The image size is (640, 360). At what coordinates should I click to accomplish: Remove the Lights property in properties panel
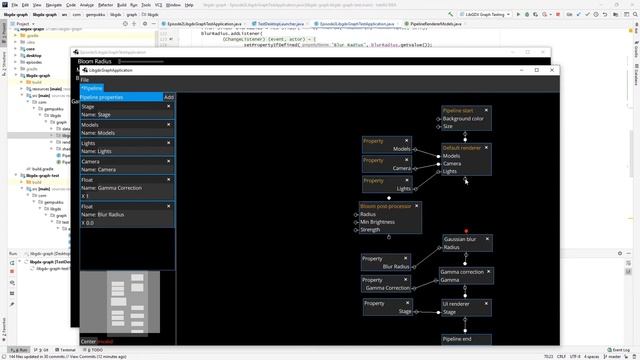[x=169, y=143]
